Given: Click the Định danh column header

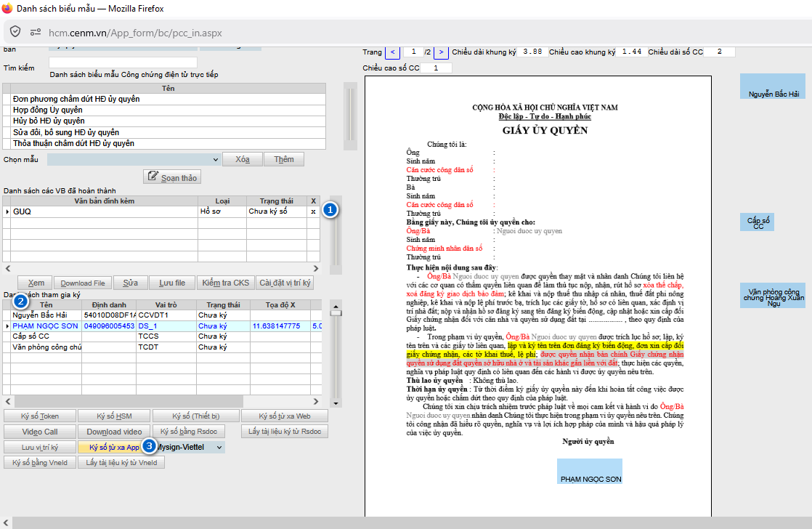Looking at the screenshot, I should pos(109,304).
